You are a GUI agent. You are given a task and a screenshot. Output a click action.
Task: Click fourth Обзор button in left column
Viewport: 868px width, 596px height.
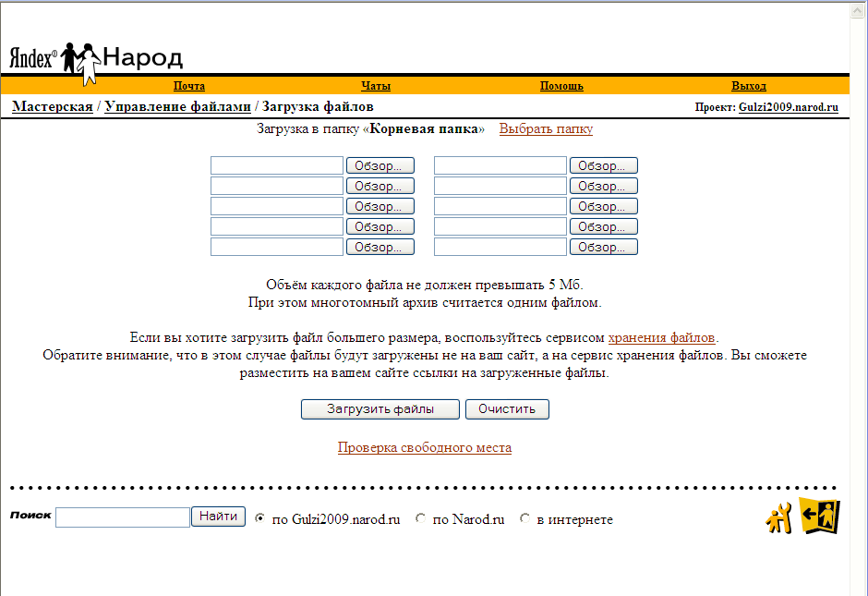click(x=380, y=226)
